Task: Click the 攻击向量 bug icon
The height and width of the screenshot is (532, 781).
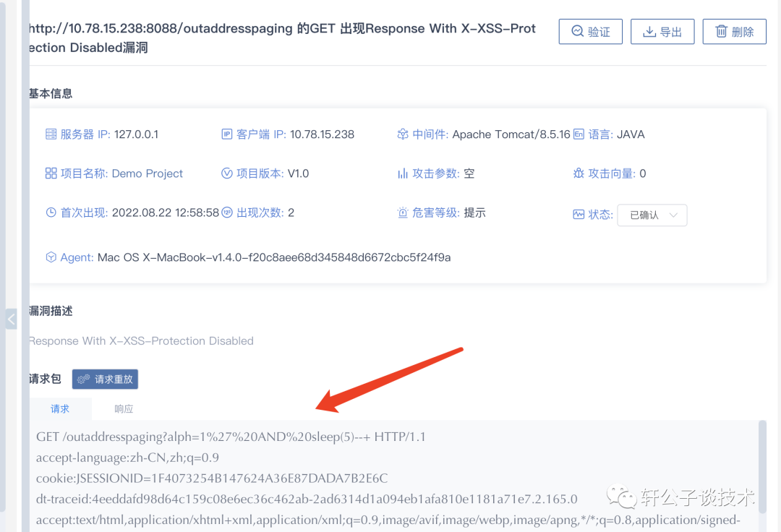Action: tap(579, 173)
